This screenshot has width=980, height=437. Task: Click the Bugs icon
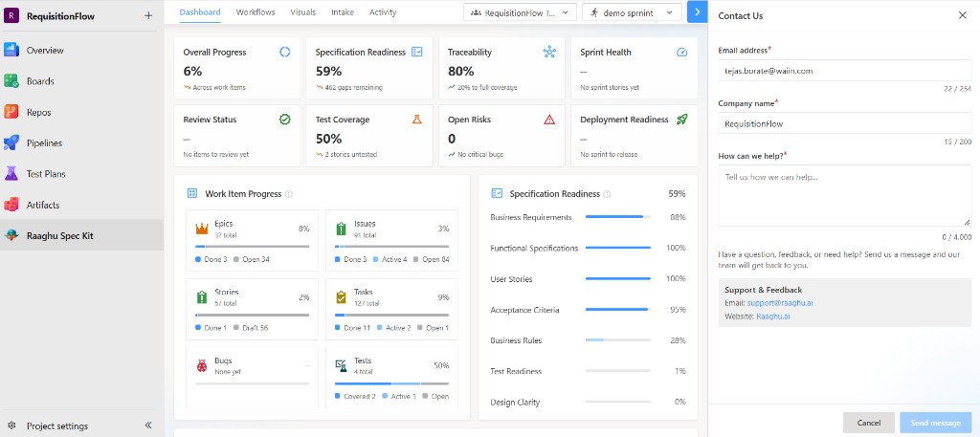coord(202,366)
